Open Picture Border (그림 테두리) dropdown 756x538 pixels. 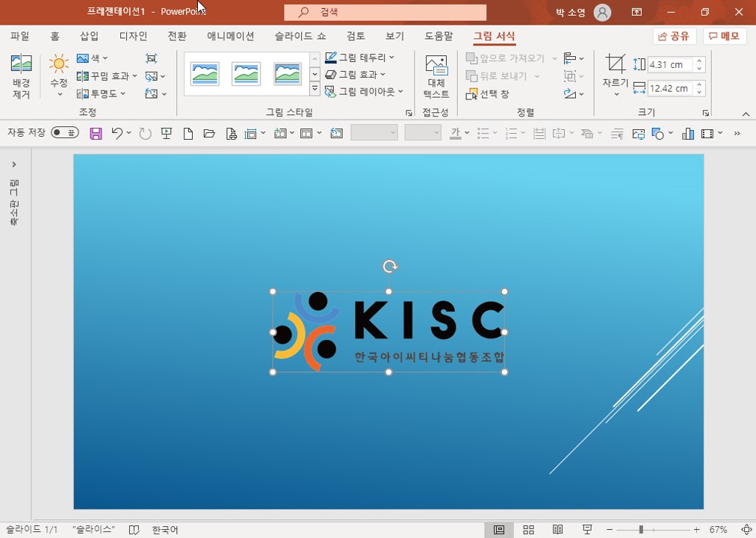[359, 58]
